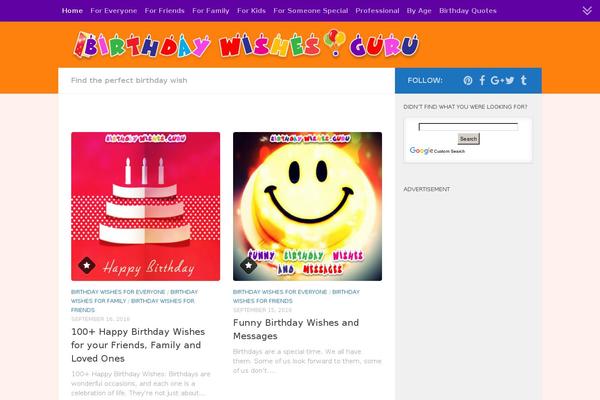
Task: Click the 'ADVERTISEMENT' sidebar label
Action: (427, 189)
